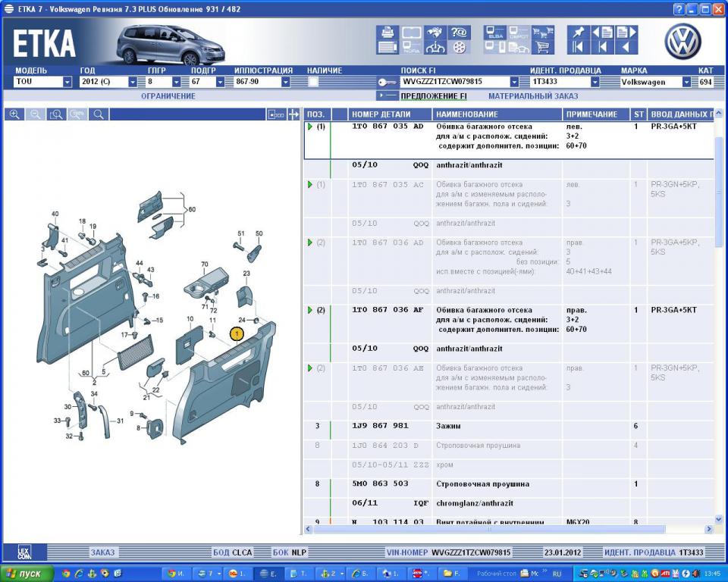728x582 pixels.
Task: Open the ГОД dropdown showing 2012 (C)
Action: [x=132, y=82]
